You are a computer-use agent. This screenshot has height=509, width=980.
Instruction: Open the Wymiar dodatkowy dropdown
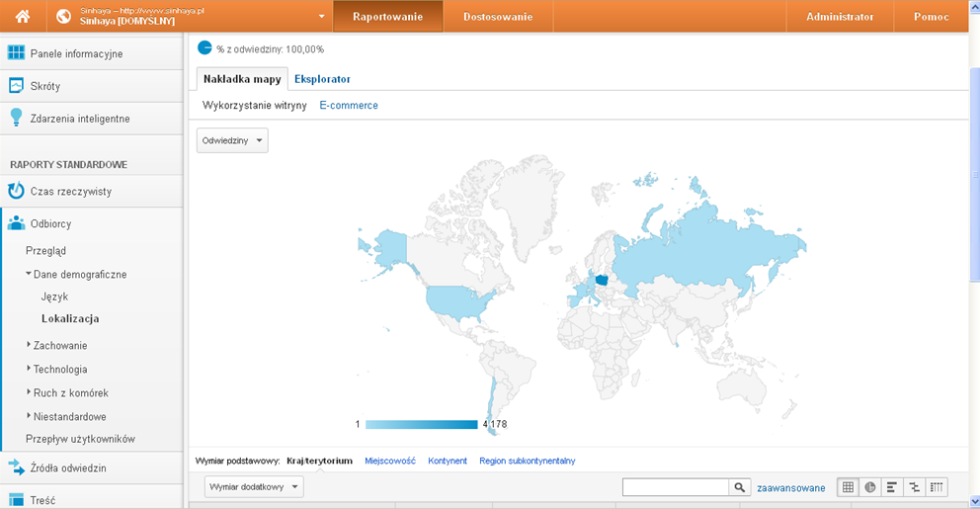[x=254, y=487]
